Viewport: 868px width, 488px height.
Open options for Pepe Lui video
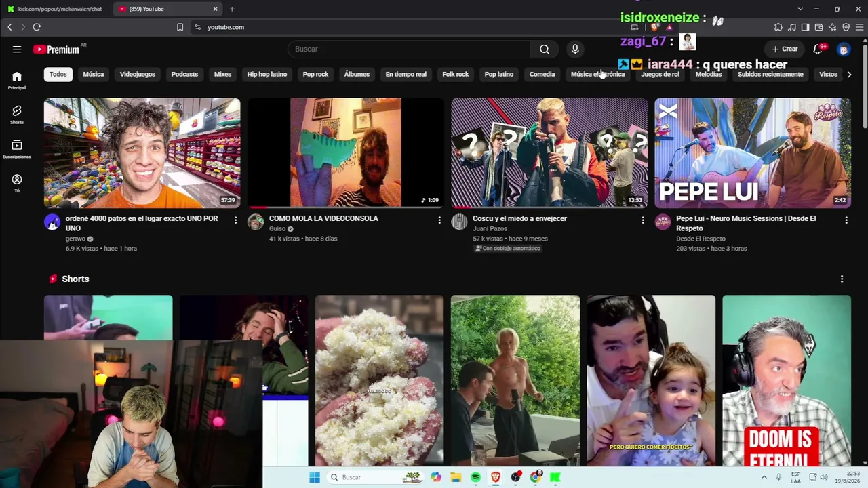pyautogui.click(x=846, y=220)
